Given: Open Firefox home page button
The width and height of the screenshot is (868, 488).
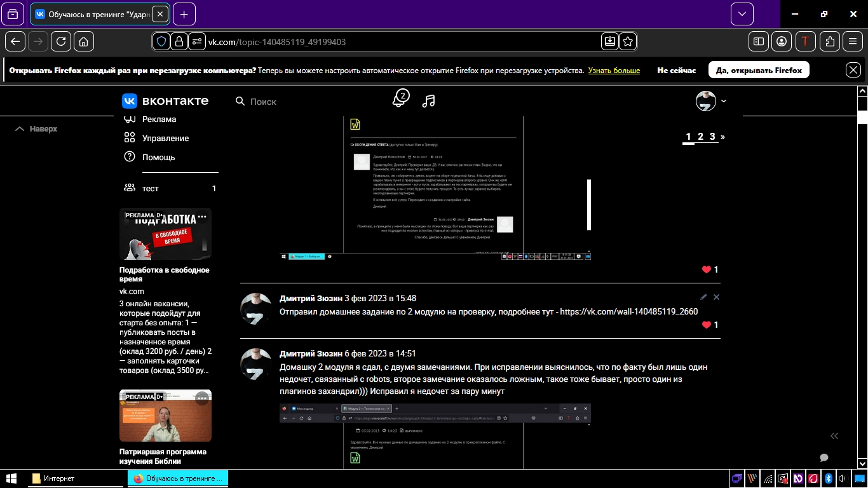Looking at the screenshot, I should (x=84, y=41).
